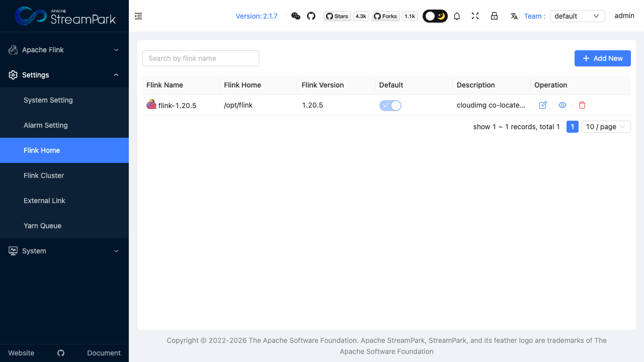This screenshot has height=362, width=644.
Task: Click the GitHub Stars badge
Action: 337,16
